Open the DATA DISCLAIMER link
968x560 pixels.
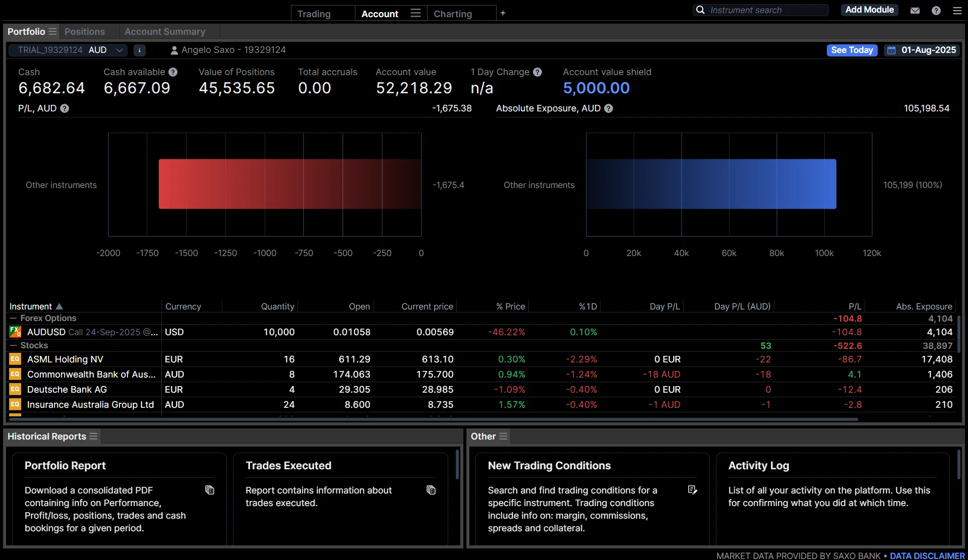tap(927, 555)
